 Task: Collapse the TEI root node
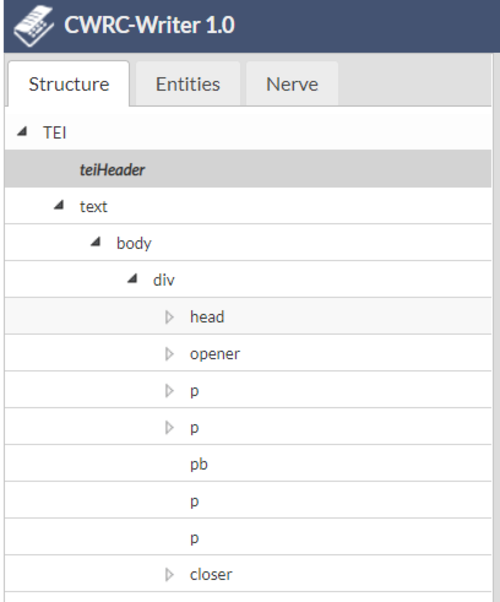coord(22,132)
